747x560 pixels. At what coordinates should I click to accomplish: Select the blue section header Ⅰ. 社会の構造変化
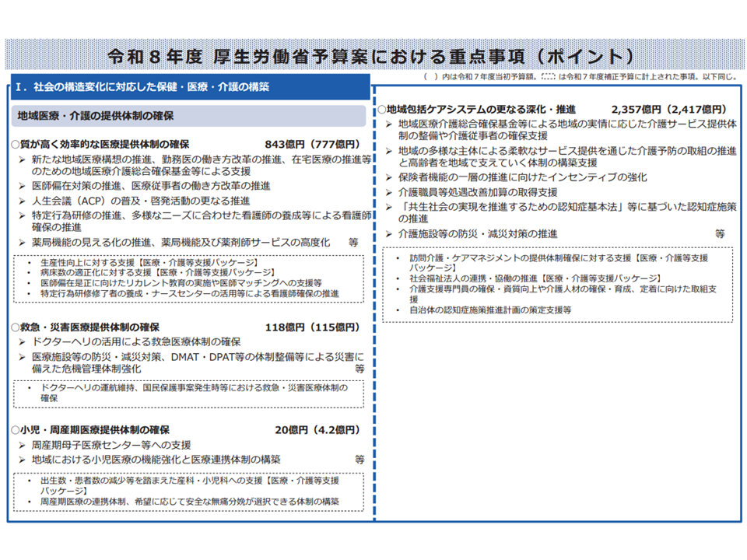coord(142,87)
